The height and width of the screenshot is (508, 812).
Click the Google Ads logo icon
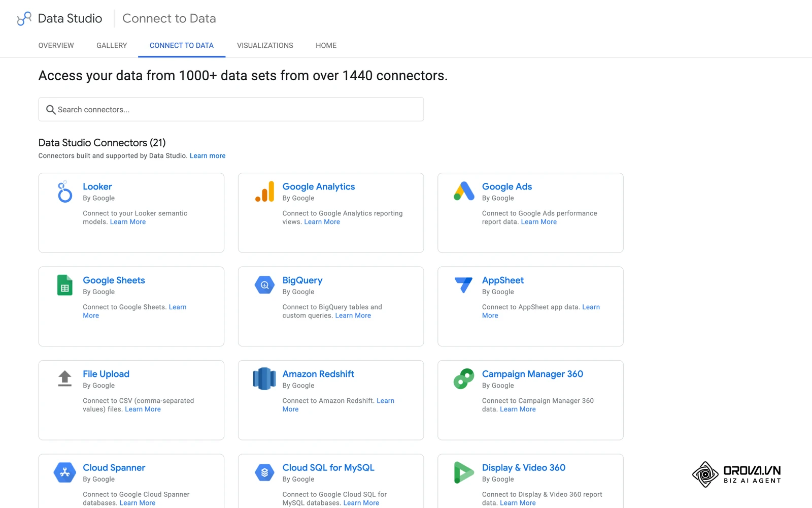(x=464, y=191)
